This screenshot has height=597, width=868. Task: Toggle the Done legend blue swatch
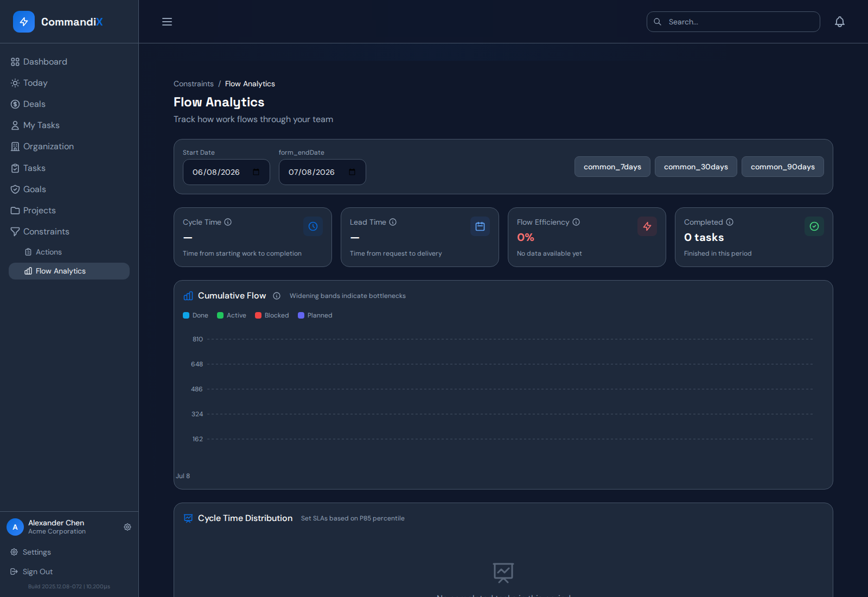pyautogui.click(x=186, y=315)
